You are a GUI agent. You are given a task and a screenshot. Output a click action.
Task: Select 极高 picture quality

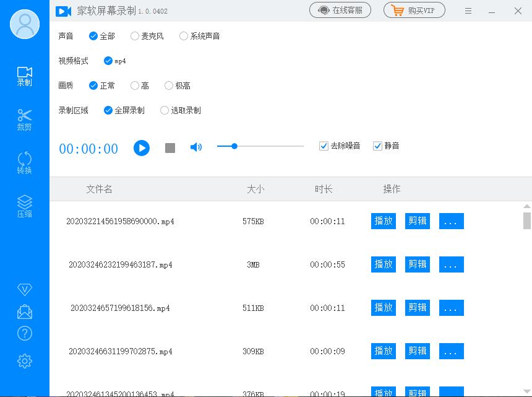(x=177, y=85)
